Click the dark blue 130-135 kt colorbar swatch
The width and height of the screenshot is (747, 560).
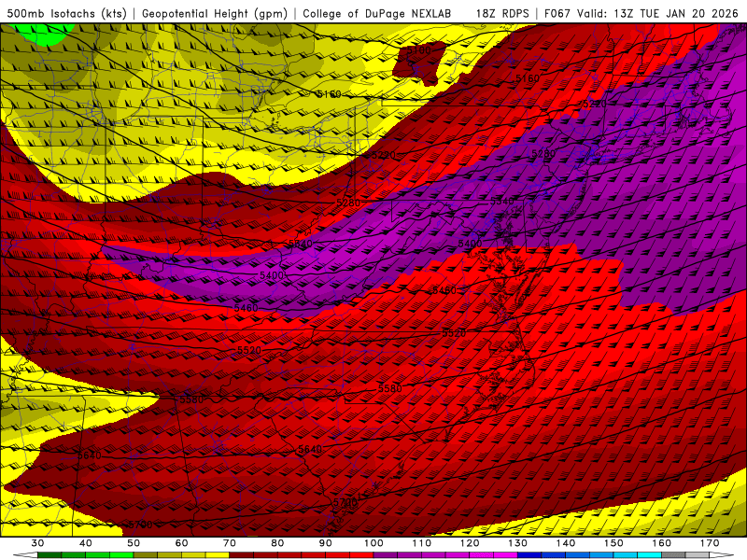coord(529,555)
